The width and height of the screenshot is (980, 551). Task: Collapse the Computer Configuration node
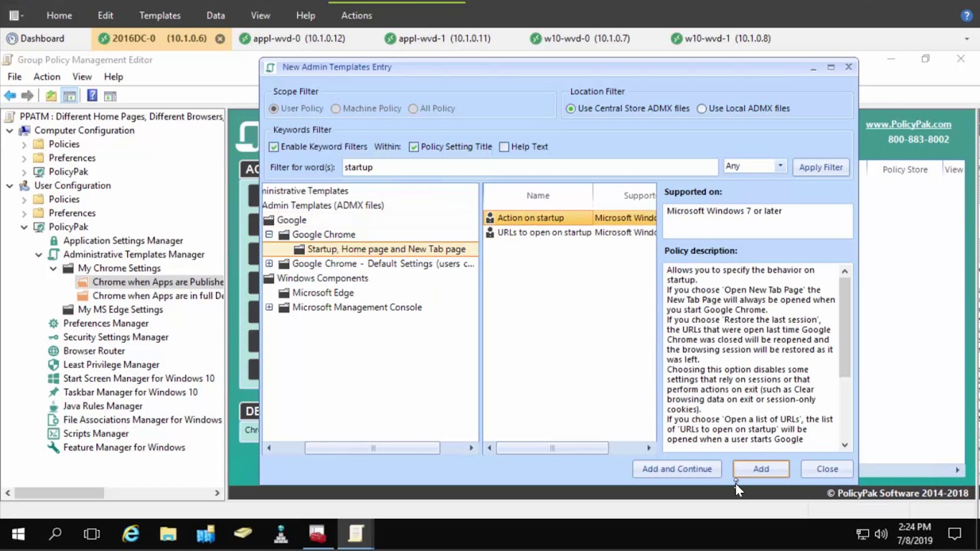(x=9, y=130)
